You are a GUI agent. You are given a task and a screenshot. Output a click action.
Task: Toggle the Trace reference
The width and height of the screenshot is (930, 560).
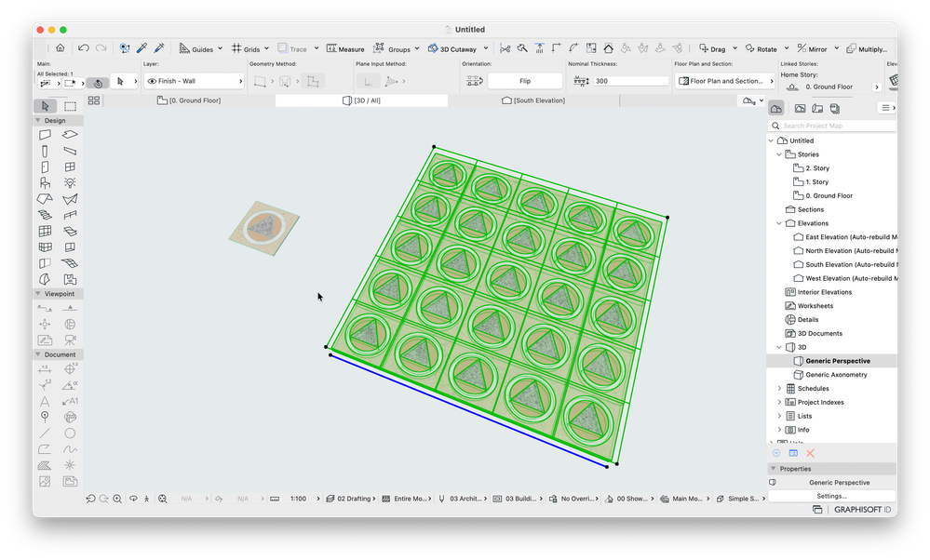[x=292, y=48]
